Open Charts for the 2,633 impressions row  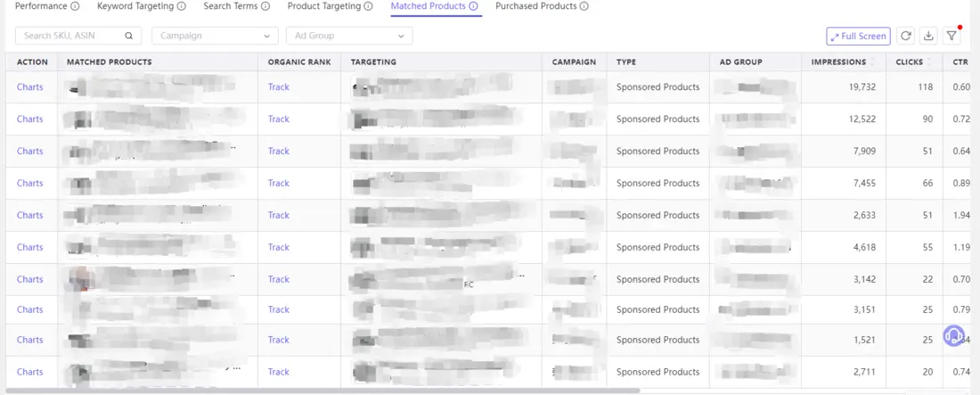pyautogui.click(x=30, y=215)
